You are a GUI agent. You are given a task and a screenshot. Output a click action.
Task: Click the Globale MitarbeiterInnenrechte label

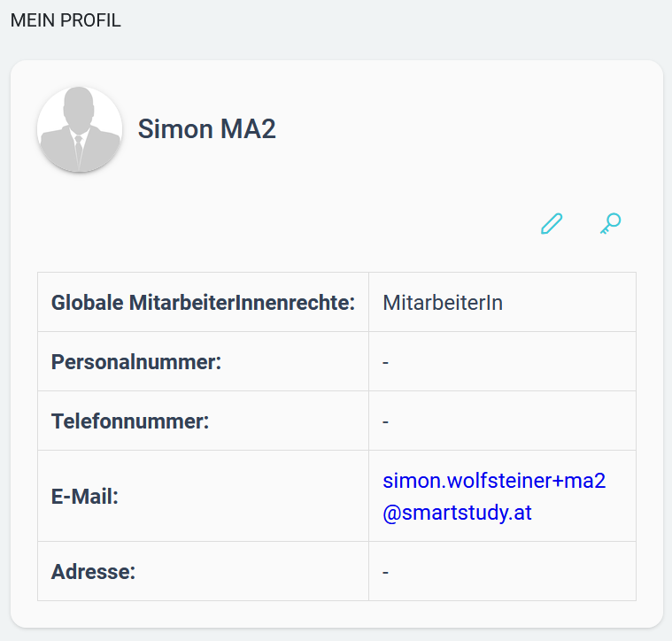(203, 303)
